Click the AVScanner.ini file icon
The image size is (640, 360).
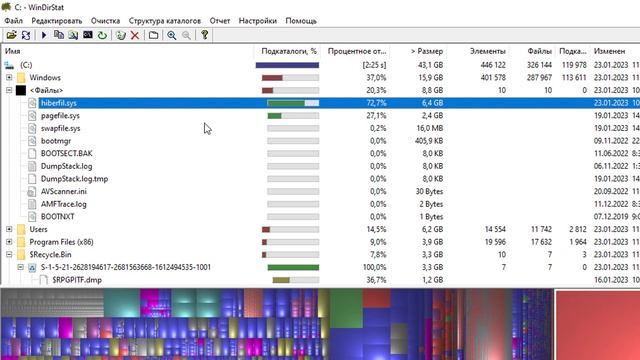(32, 191)
